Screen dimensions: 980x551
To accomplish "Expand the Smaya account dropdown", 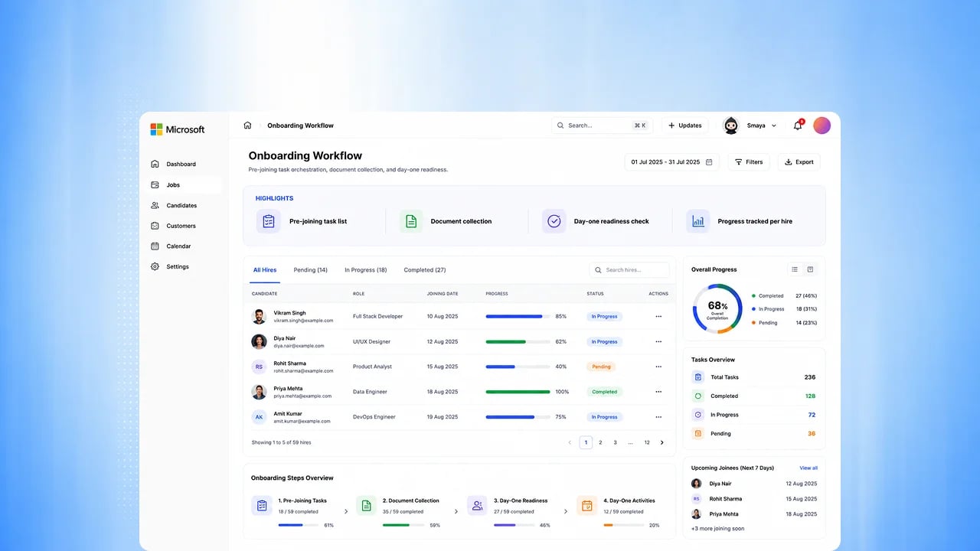I will point(773,126).
